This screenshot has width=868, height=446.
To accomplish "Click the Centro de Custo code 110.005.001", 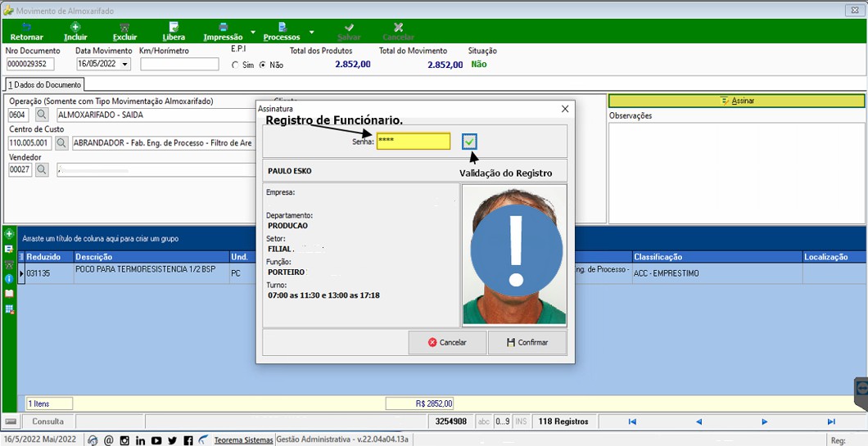I will pyautogui.click(x=30, y=143).
